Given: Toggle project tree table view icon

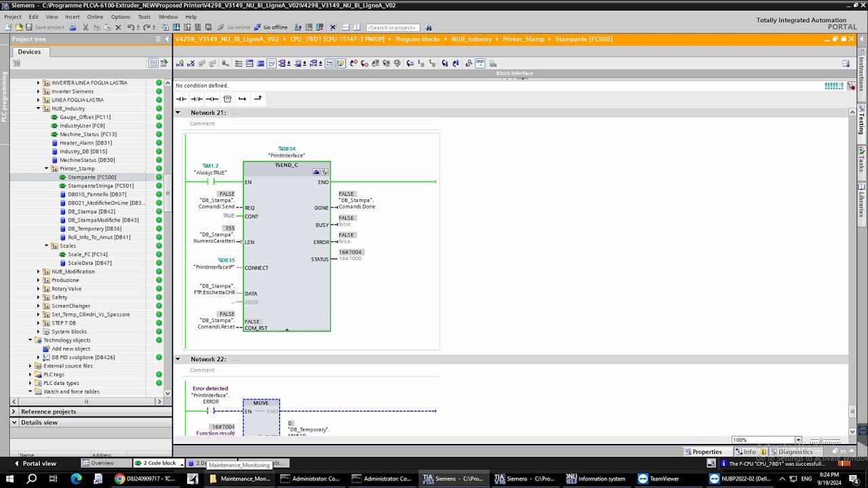Looking at the screenshot, I should tap(154, 63).
